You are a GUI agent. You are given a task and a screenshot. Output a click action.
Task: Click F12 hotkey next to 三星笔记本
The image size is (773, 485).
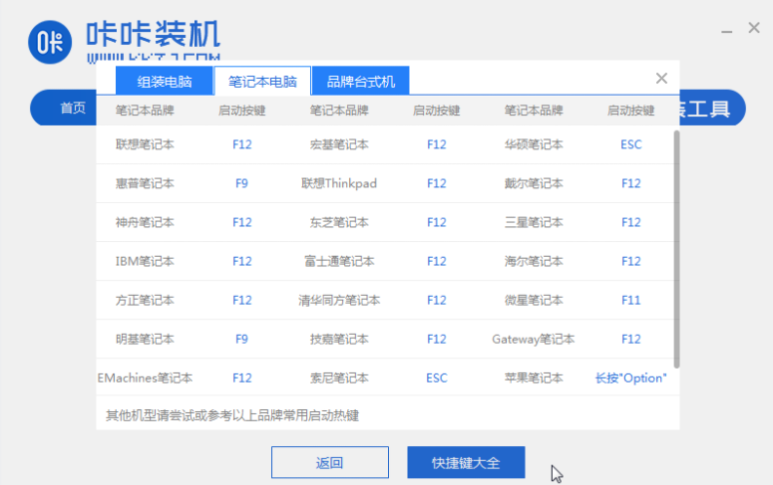coord(631,222)
